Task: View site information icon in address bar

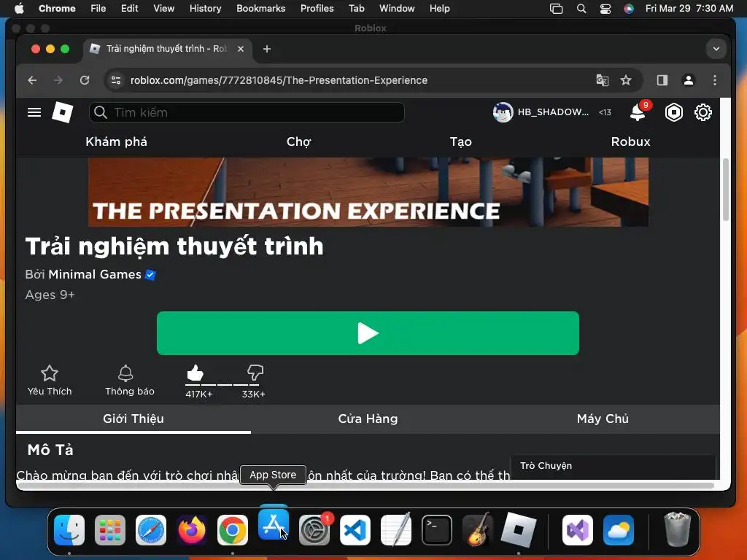Action: 116,80
